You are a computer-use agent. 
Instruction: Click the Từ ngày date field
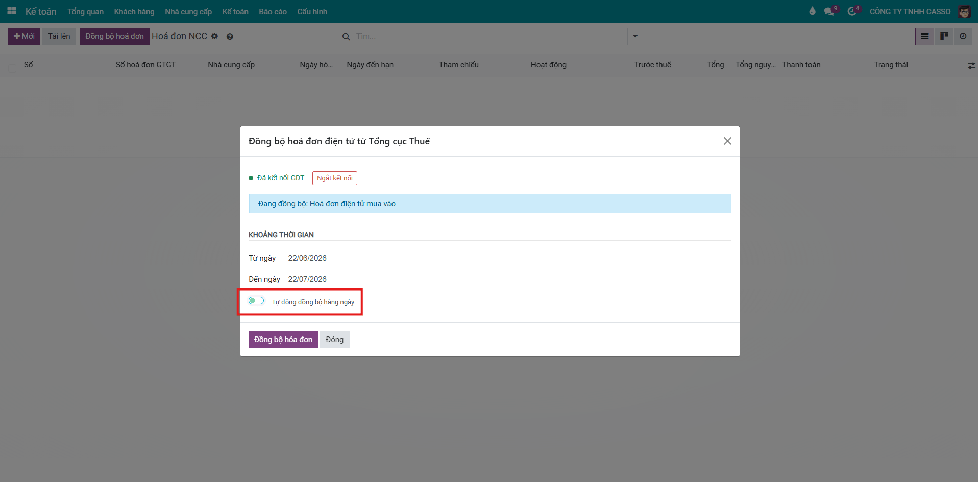307,258
